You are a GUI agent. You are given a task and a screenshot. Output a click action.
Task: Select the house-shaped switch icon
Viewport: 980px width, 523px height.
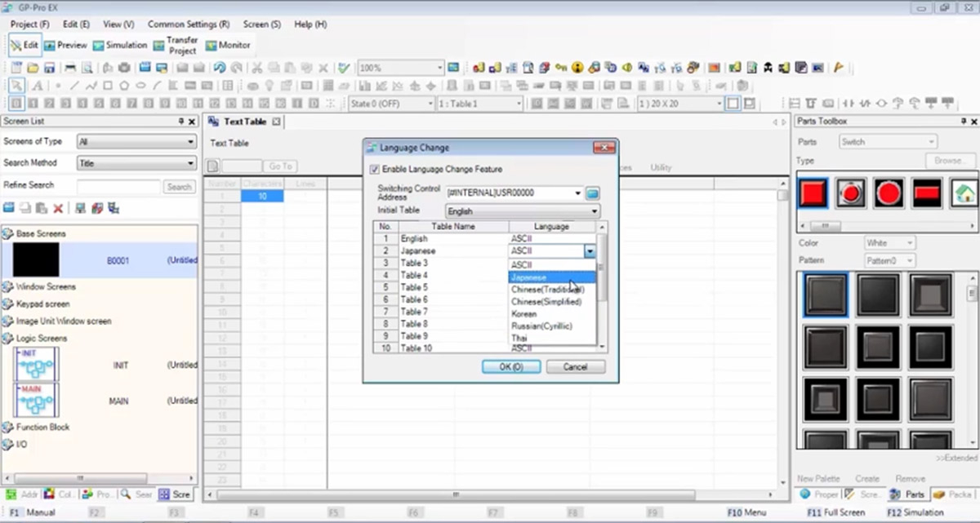[964, 193]
